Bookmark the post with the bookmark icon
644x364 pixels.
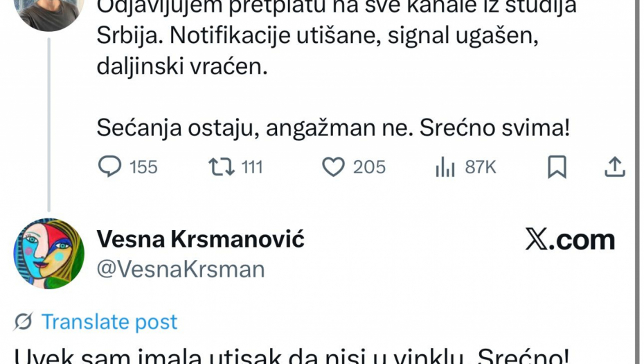click(557, 166)
